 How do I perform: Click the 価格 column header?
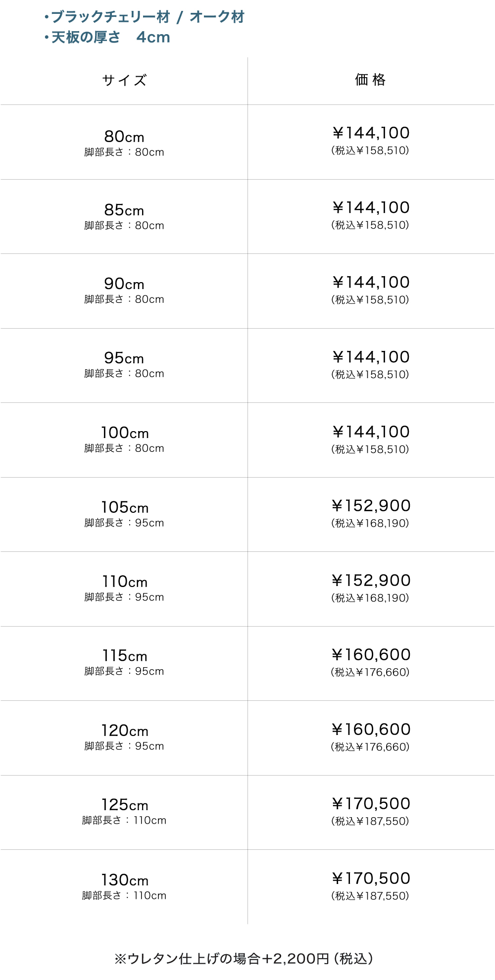(370, 80)
